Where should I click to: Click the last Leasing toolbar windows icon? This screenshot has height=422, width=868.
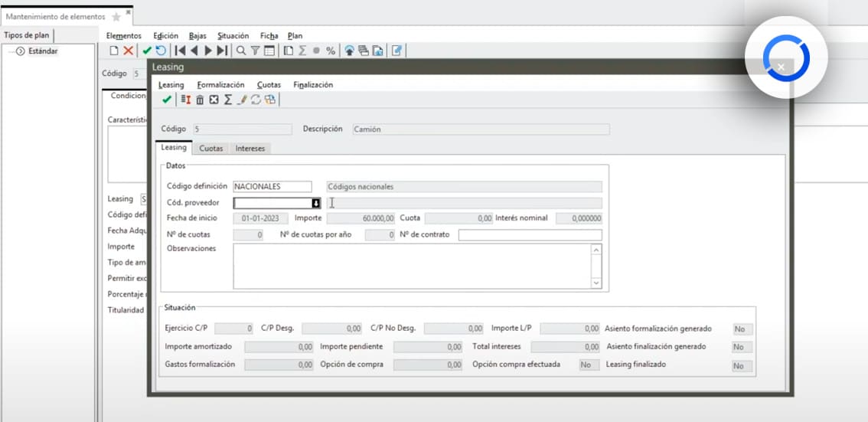(x=269, y=100)
